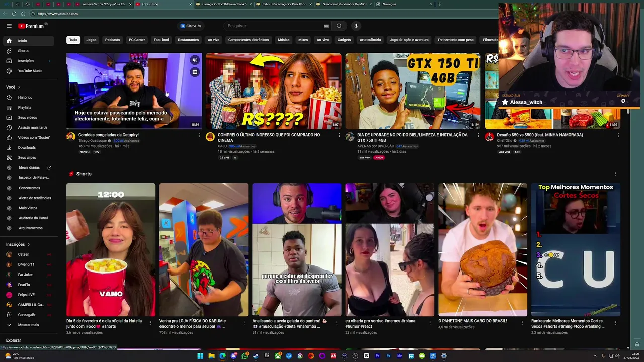Screen dimensions: 644x362
Task: Click the browser home button
Action: pyautogui.click(x=23, y=14)
